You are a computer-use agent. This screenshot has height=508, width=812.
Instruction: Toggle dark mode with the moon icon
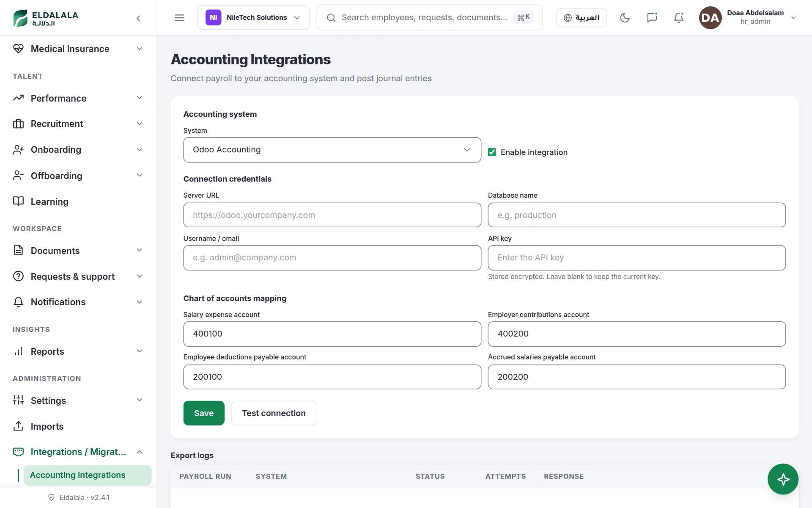(625, 18)
